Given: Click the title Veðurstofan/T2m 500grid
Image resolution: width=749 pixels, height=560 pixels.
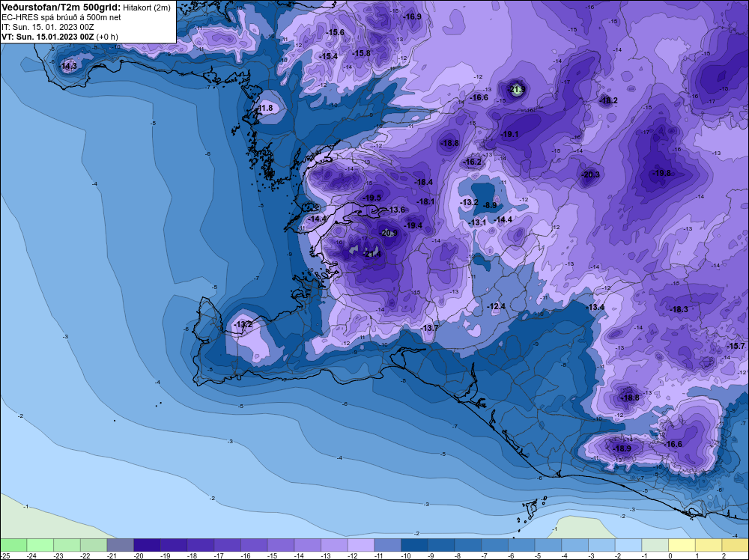Looking at the screenshot, I should (61, 7).
